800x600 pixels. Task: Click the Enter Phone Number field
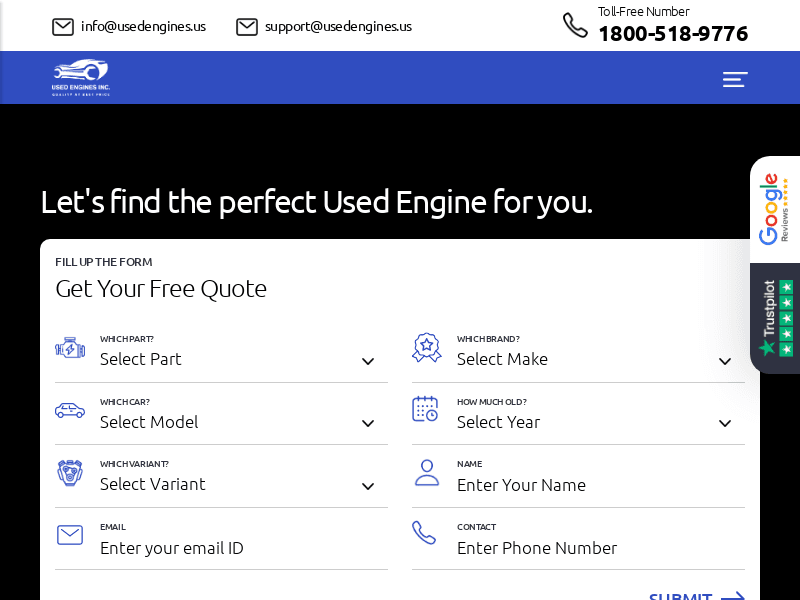pos(595,548)
